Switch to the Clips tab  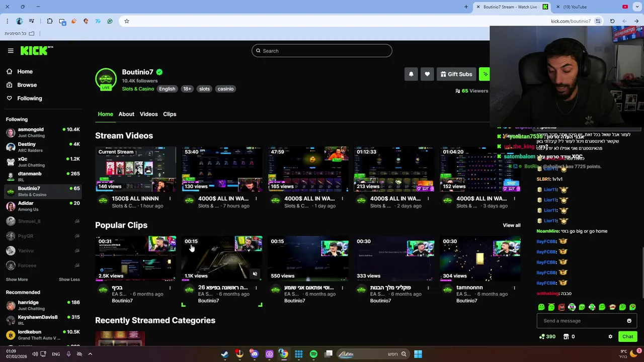[170, 114]
